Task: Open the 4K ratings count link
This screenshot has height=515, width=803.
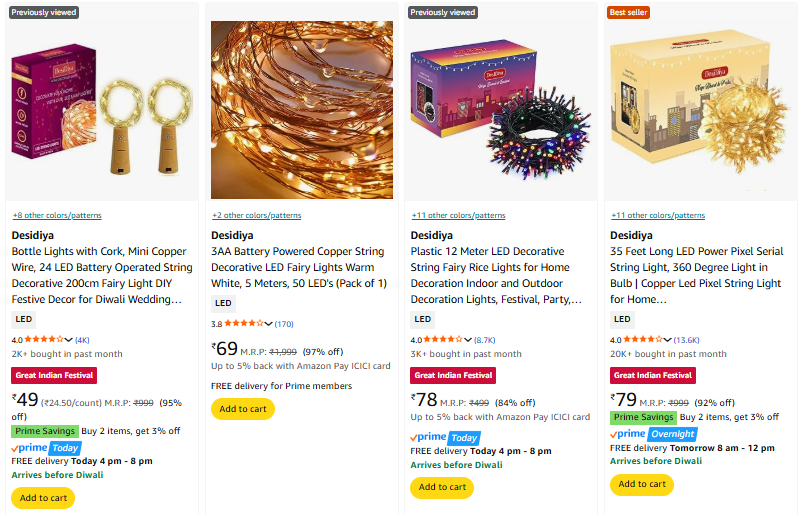Action: tap(82, 340)
